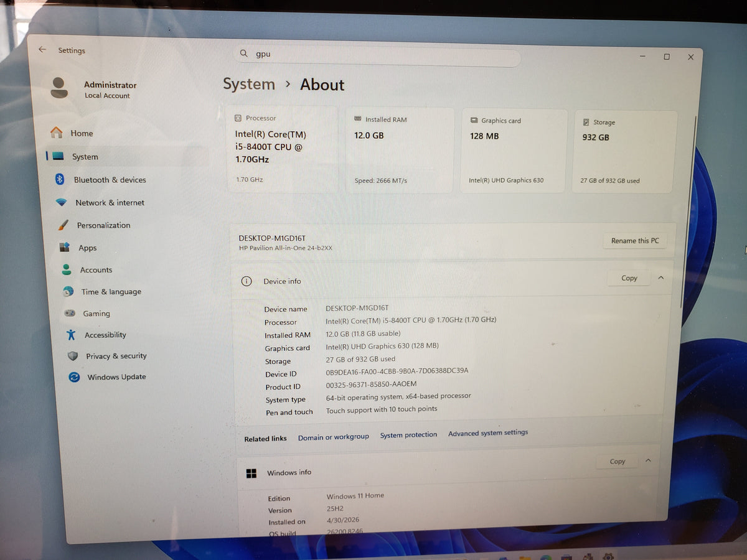Viewport: 747px width, 560px height.
Task: Click the Bluetooth icon in sidebar
Action: tap(60, 180)
